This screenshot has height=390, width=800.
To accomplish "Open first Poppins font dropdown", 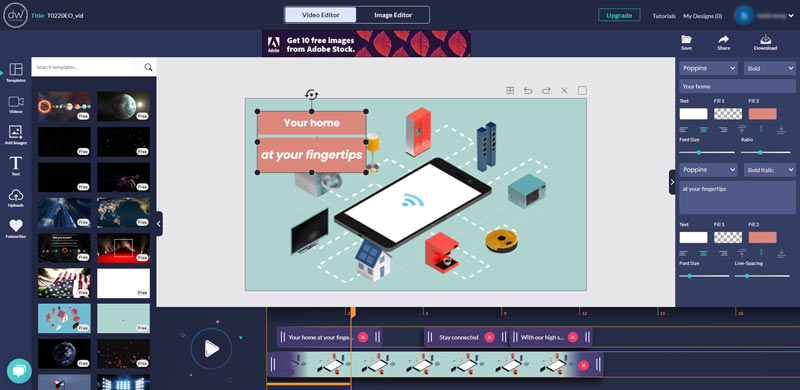I will 708,68.
